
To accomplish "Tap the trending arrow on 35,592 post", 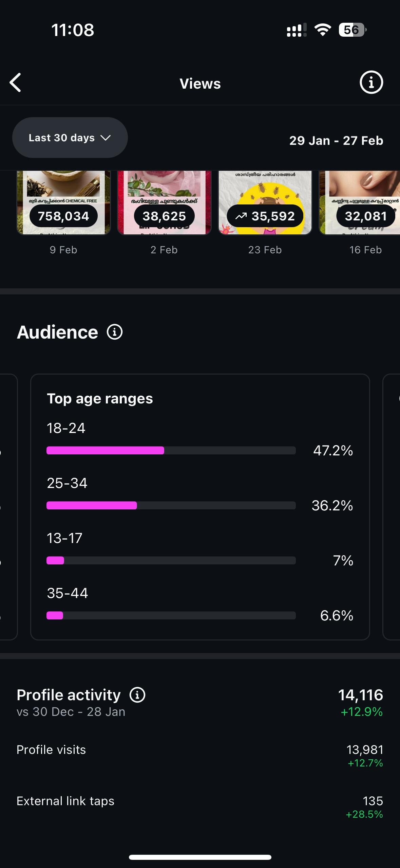I will pyautogui.click(x=241, y=216).
